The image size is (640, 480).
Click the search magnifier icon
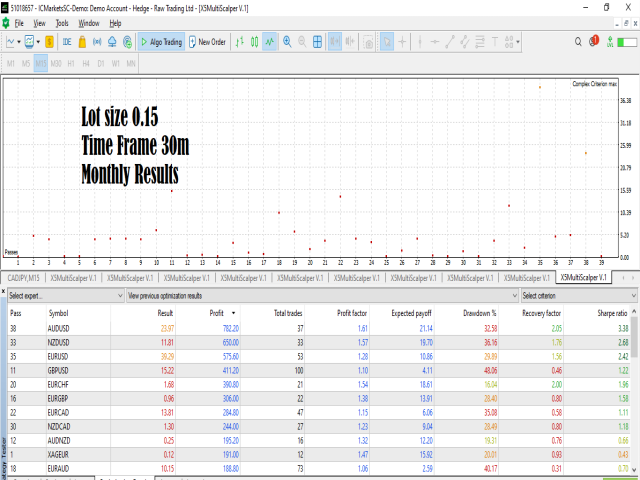click(578, 42)
